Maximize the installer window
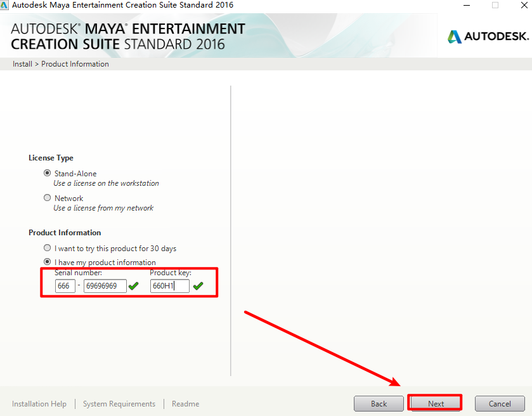This screenshot has width=532, height=416. coord(495,5)
